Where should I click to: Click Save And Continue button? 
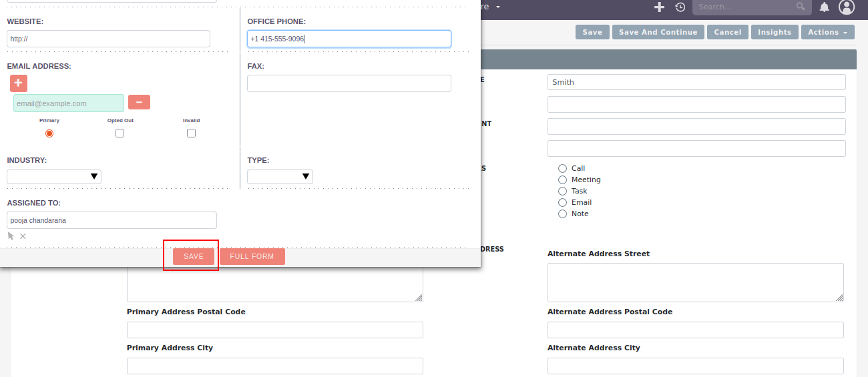pos(658,32)
